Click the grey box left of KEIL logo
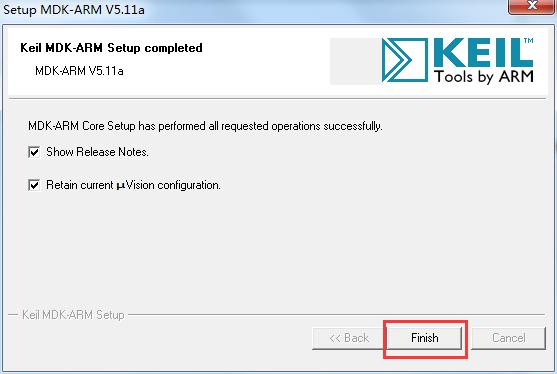 (355, 61)
